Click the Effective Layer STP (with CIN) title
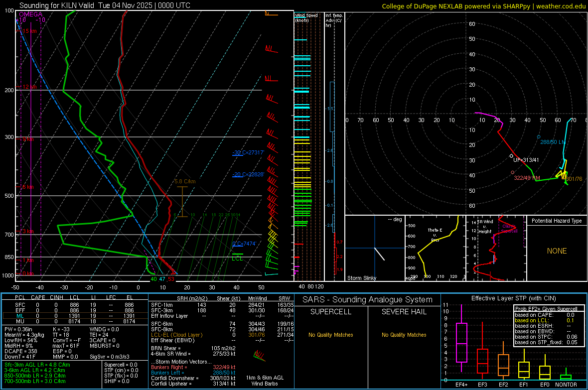Viewport: 588px width, 390px height. 513,298
